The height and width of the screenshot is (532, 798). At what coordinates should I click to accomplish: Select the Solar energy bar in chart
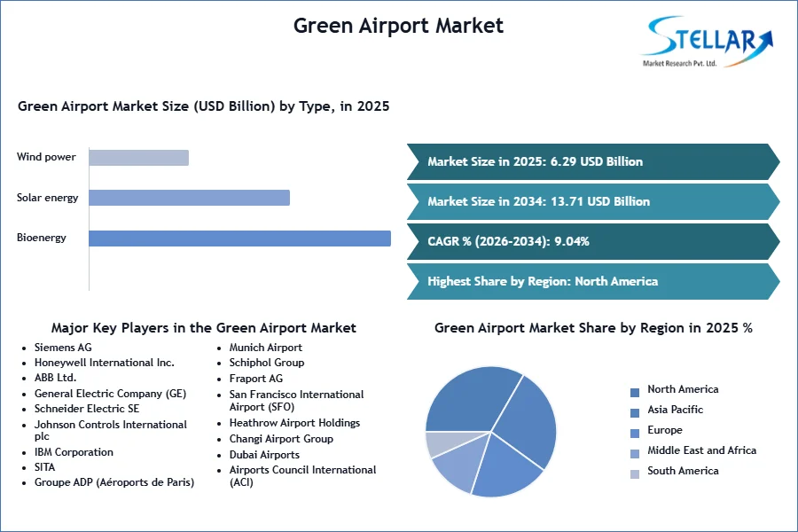190,198
